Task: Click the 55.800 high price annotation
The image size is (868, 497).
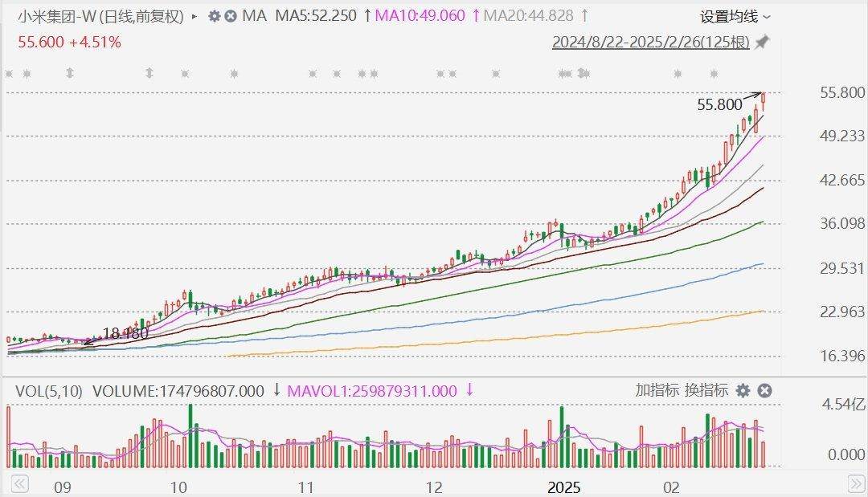Action: 719,104
